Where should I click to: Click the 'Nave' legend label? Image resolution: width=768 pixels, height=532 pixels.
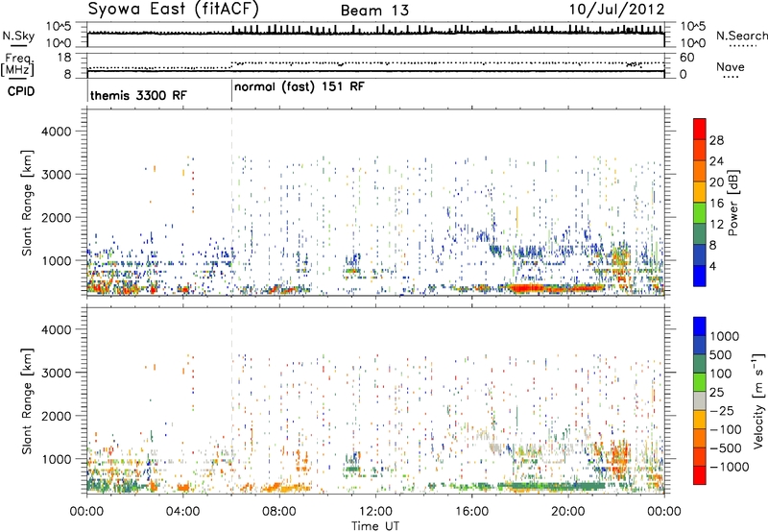click(x=731, y=66)
